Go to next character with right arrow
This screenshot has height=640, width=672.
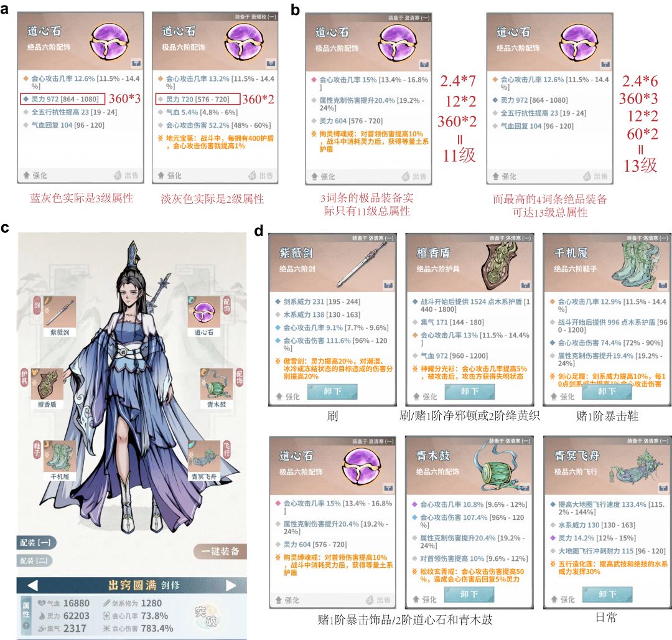[231, 585]
